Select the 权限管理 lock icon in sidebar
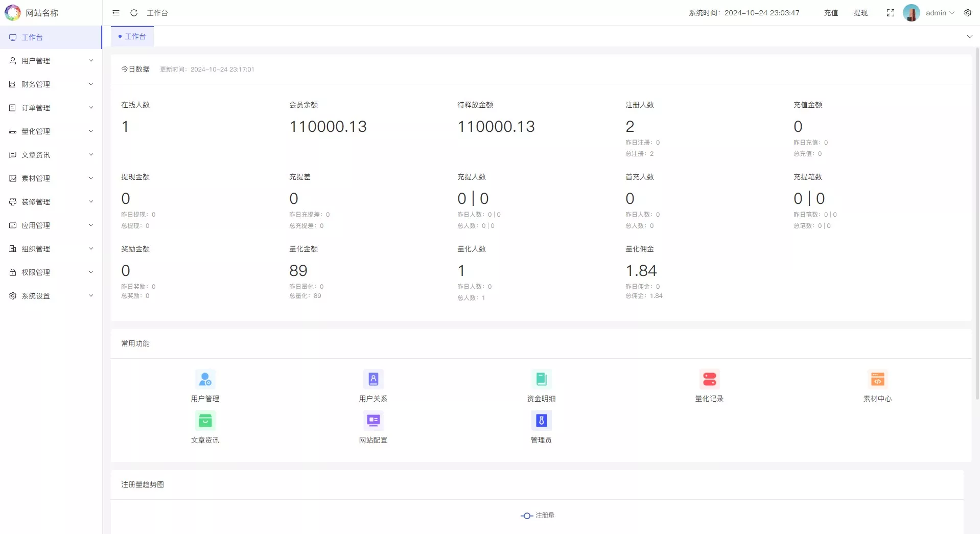 (x=13, y=272)
